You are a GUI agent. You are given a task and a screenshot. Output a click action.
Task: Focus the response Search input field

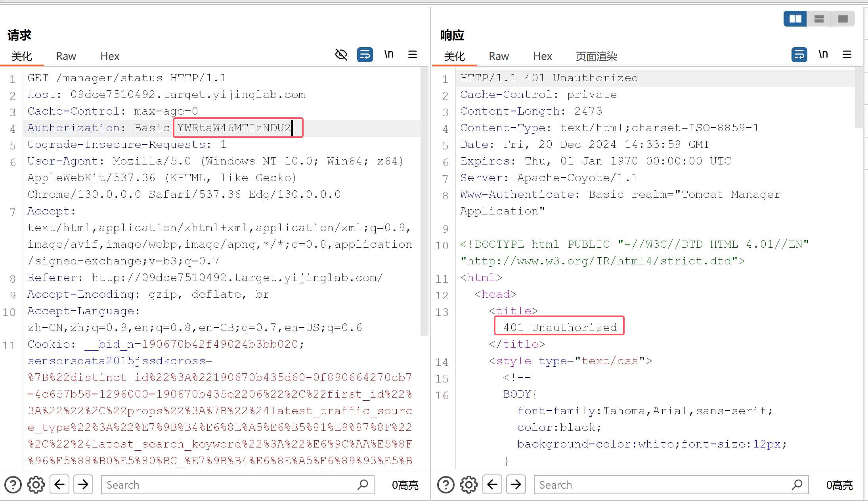point(671,485)
